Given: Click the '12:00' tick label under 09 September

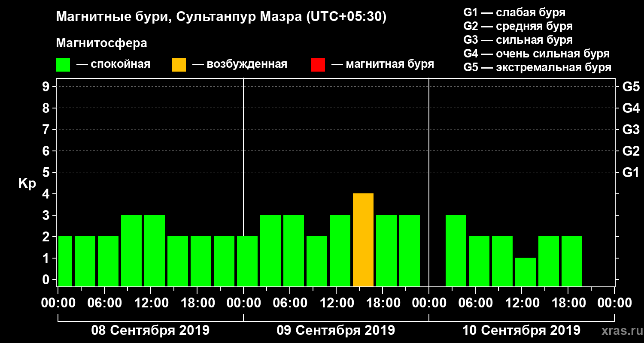Looking at the screenshot, I should pyautogui.click(x=337, y=303).
